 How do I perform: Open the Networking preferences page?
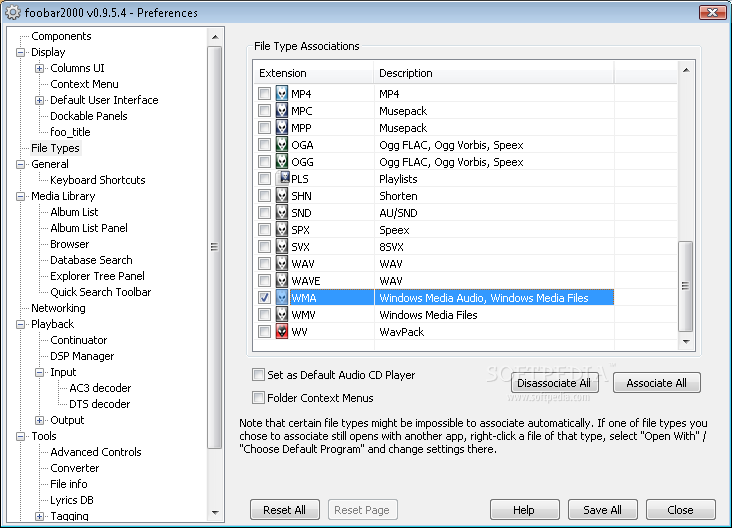(58, 308)
